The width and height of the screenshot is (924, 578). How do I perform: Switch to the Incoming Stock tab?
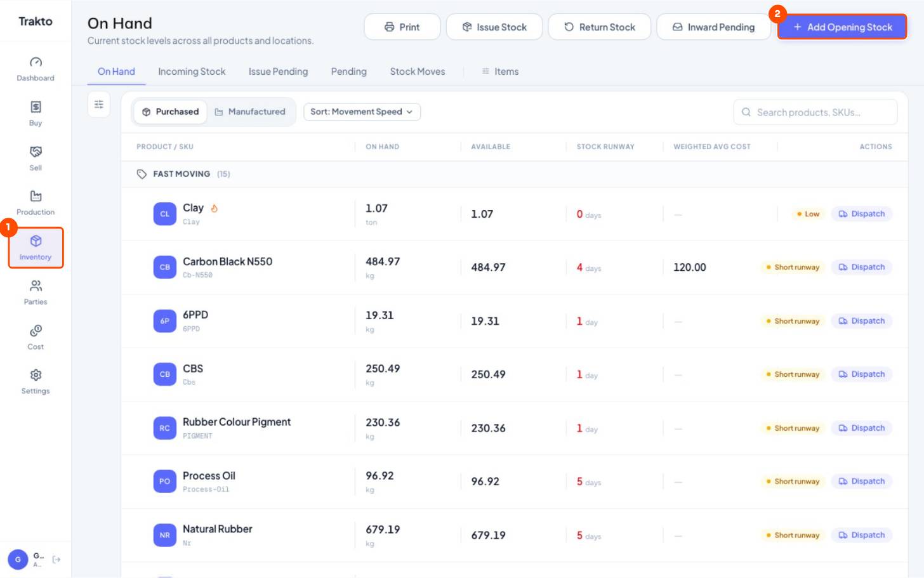pyautogui.click(x=192, y=72)
